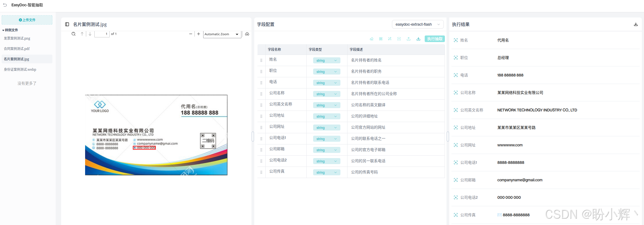Screen dimensions: 644x225
Task: Click the locate icon beside result 公司地址
Action: pos(456,128)
